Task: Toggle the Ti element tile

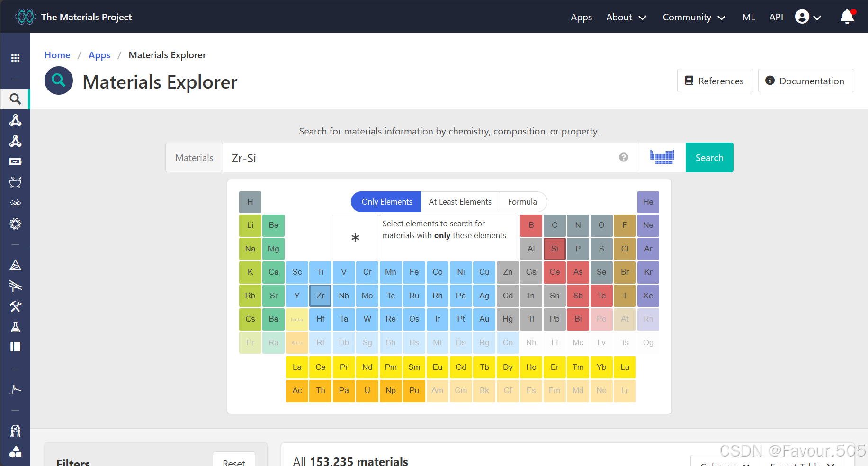Action: click(321, 272)
